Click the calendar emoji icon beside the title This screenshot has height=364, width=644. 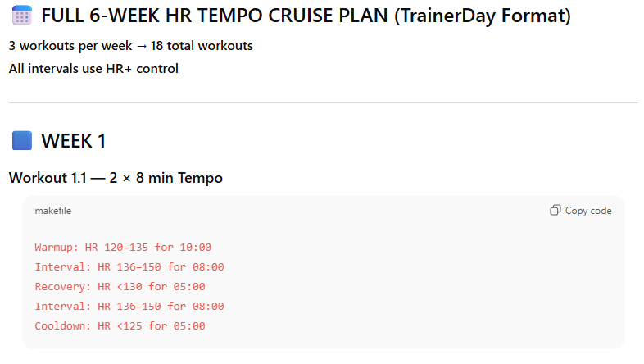(22, 16)
